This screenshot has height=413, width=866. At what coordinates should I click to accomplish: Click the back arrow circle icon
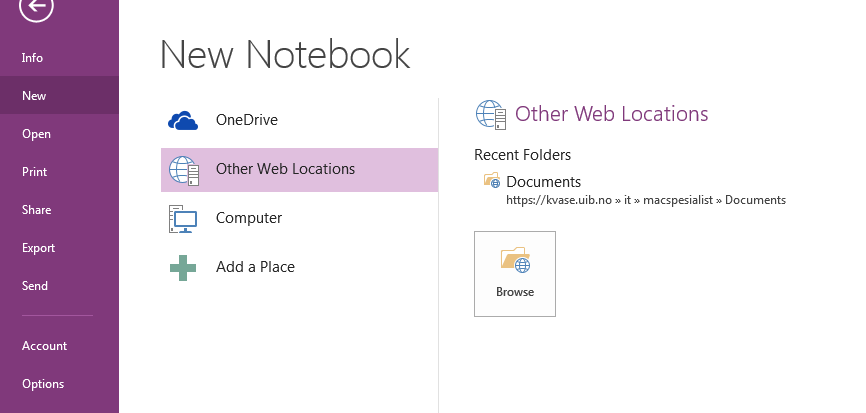pos(37,8)
